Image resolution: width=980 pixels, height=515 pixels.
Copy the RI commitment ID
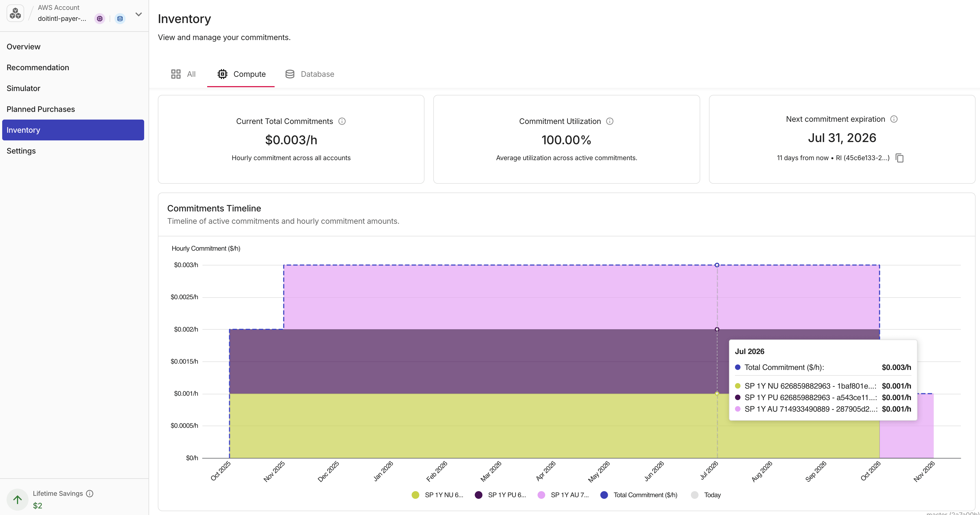[900, 158]
